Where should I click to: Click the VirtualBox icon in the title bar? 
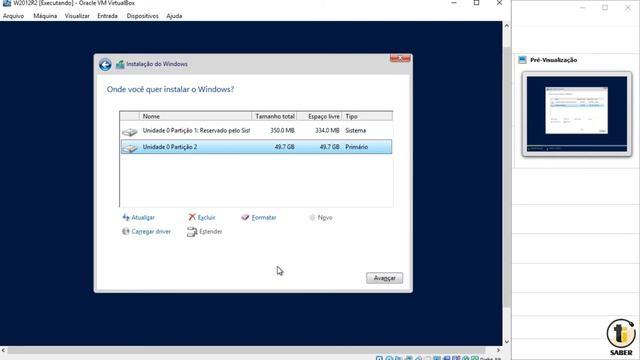pos(7,3)
